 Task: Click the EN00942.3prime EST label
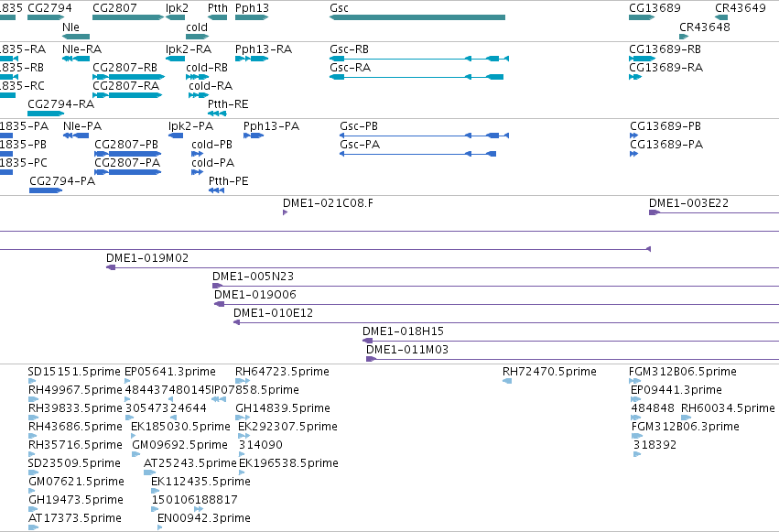tap(204, 518)
